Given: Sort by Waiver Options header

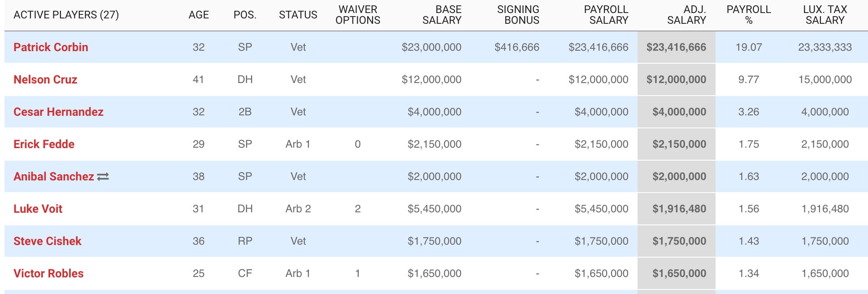Looking at the screenshot, I should tap(358, 15).
